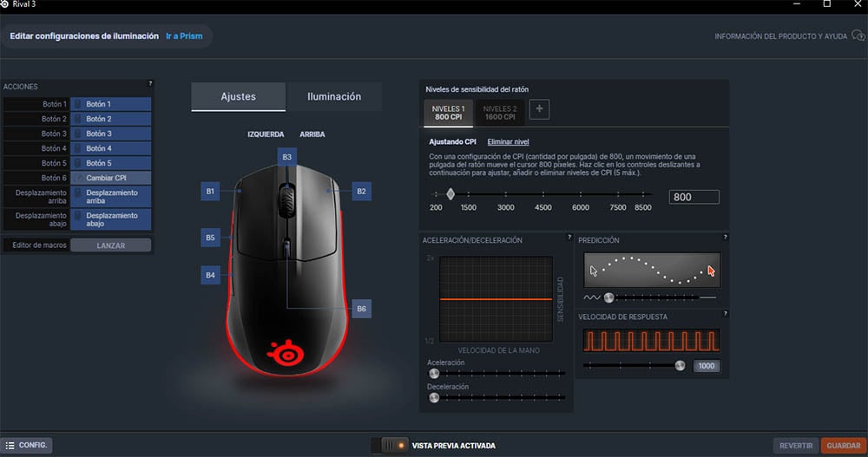
Task: Click the response rate slider handle
Action: [x=681, y=366]
